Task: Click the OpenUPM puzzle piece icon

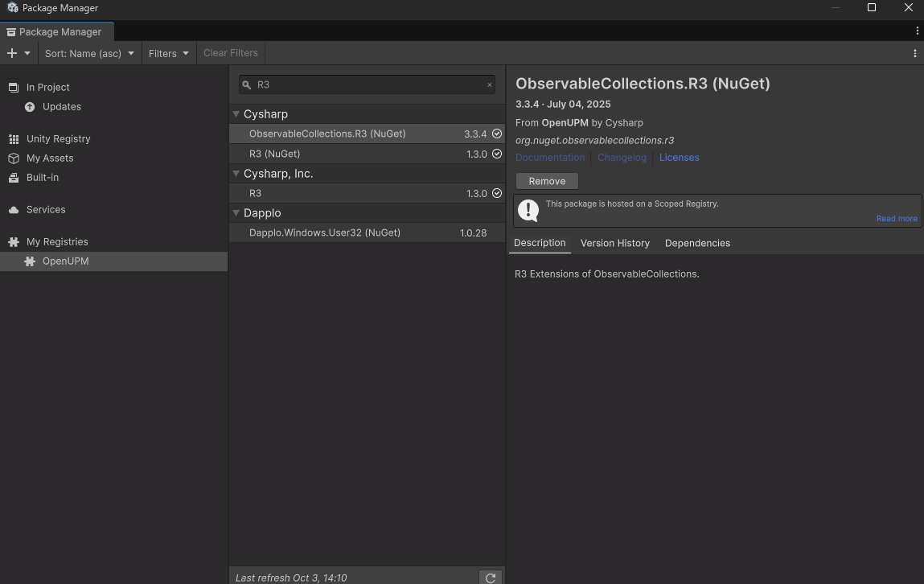Action: click(x=30, y=261)
